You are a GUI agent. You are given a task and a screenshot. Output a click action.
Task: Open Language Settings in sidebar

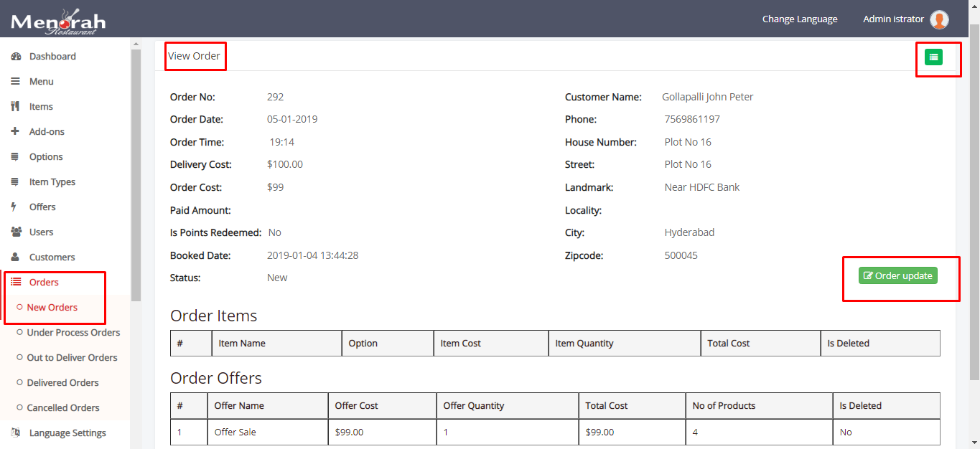(67, 433)
